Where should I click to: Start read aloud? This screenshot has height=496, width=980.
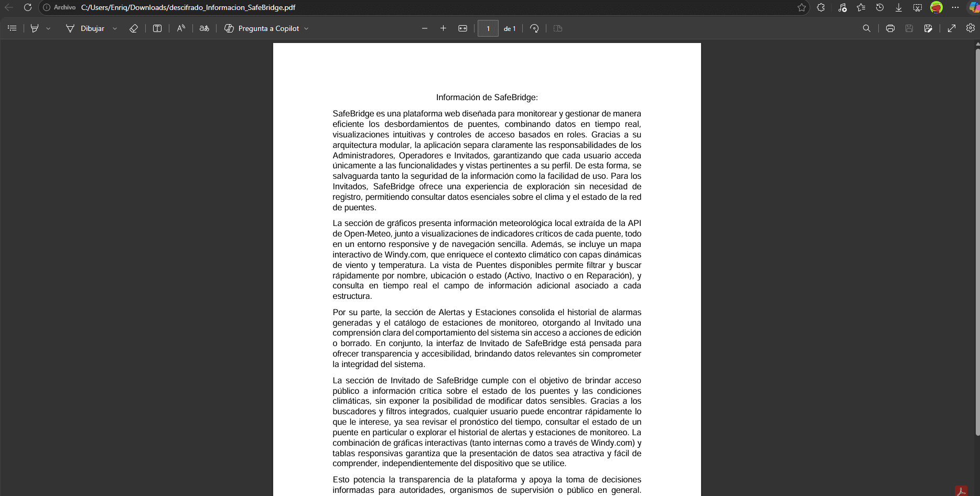click(x=181, y=28)
